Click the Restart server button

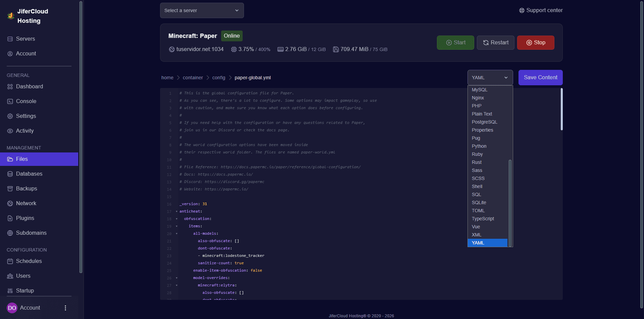[x=496, y=43]
